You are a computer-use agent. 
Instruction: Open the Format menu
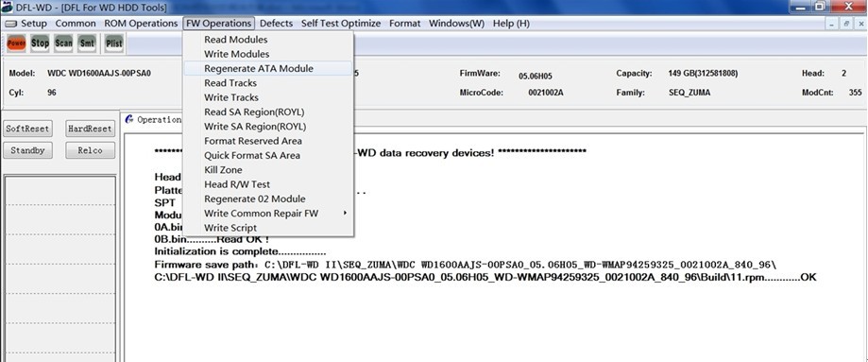coord(404,24)
